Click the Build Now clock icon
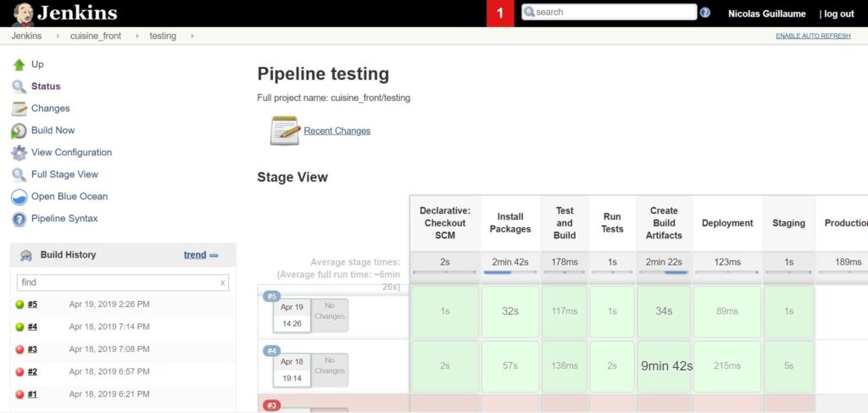Screen dimensions: 868x413 [x=19, y=131]
